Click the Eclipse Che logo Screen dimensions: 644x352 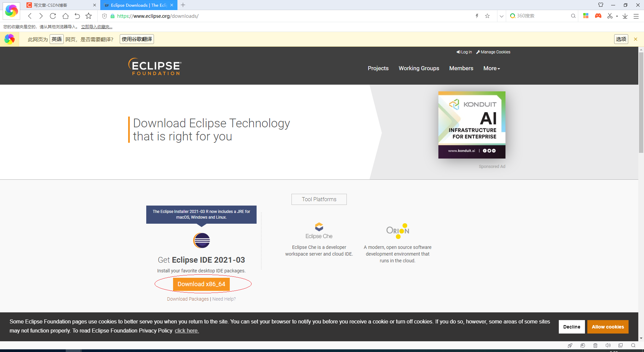(319, 231)
